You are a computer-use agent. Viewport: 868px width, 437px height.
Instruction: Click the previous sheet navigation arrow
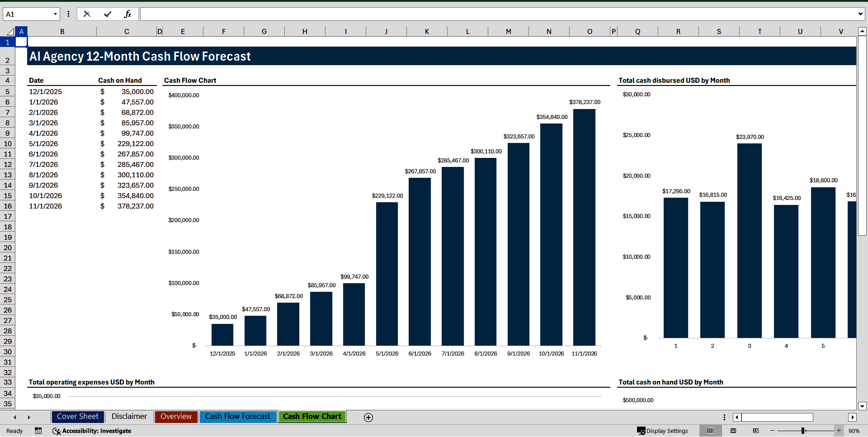(x=14, y=417)
